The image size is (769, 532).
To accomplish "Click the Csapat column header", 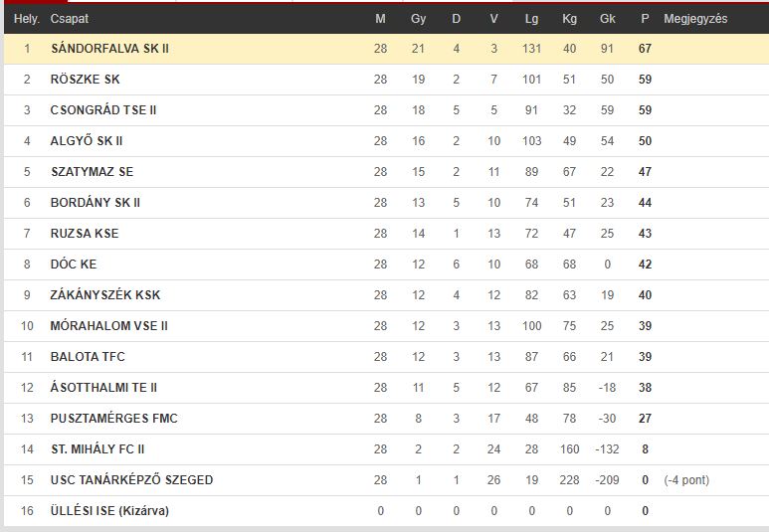I will 70,19.
